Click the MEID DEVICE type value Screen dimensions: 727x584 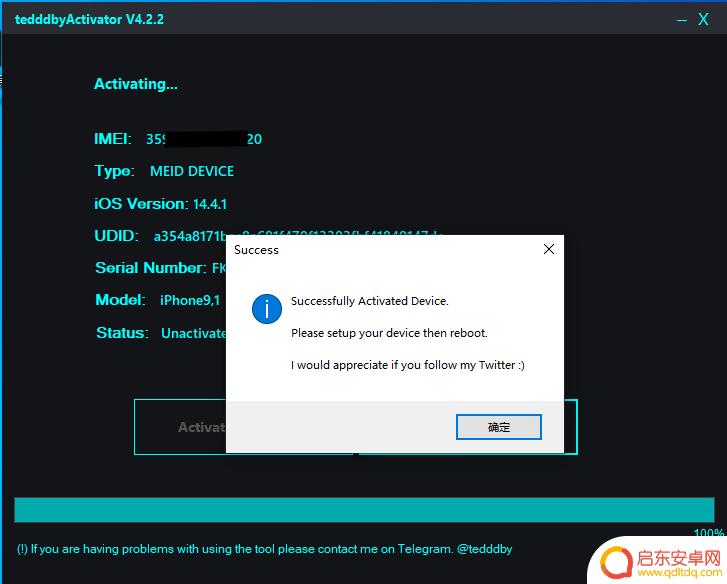click(192, 171)
